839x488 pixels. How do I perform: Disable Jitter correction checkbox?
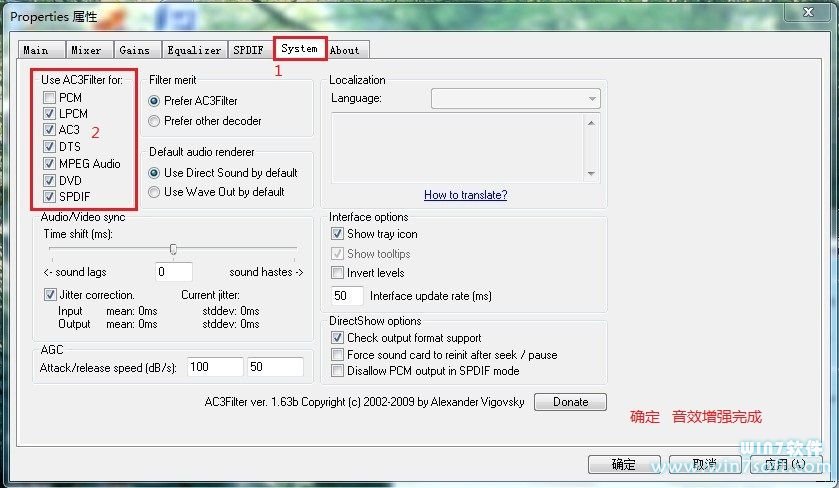pos(50,294)
